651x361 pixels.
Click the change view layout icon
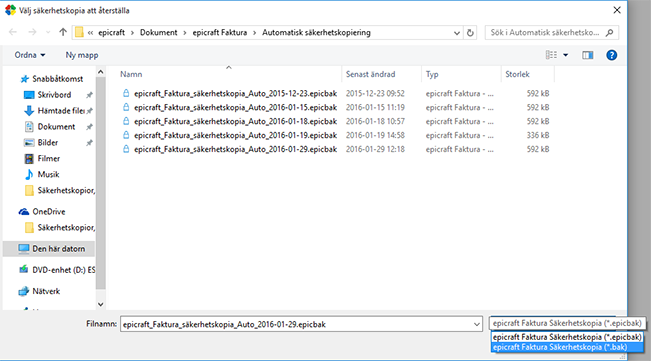pyautogui.click(x=551, y=55)
